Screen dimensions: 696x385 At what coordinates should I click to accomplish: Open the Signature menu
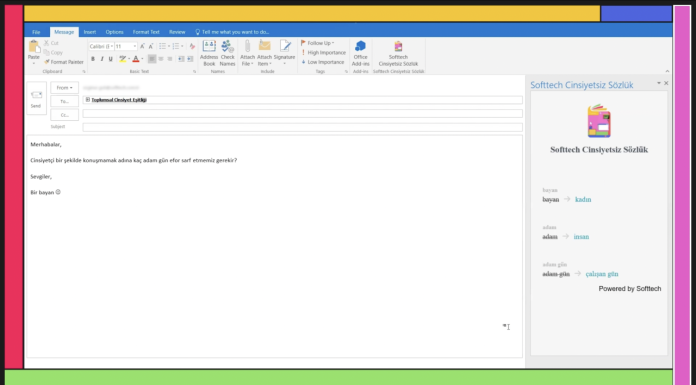click(285, 53)
